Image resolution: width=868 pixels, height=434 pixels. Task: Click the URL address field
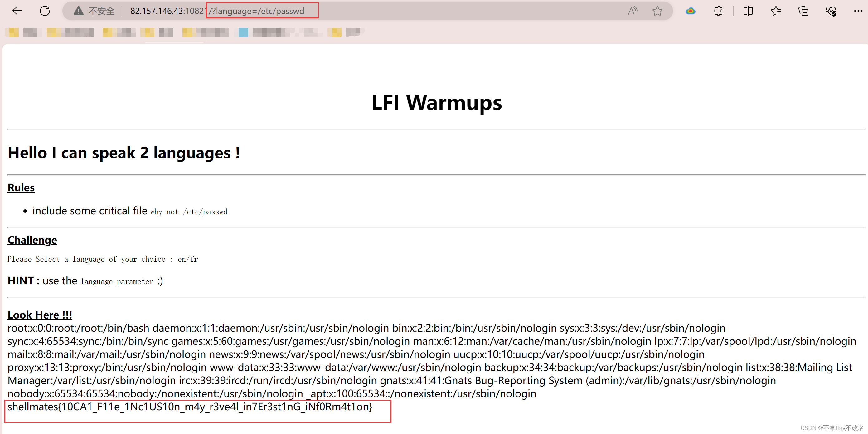pos(367,11)
